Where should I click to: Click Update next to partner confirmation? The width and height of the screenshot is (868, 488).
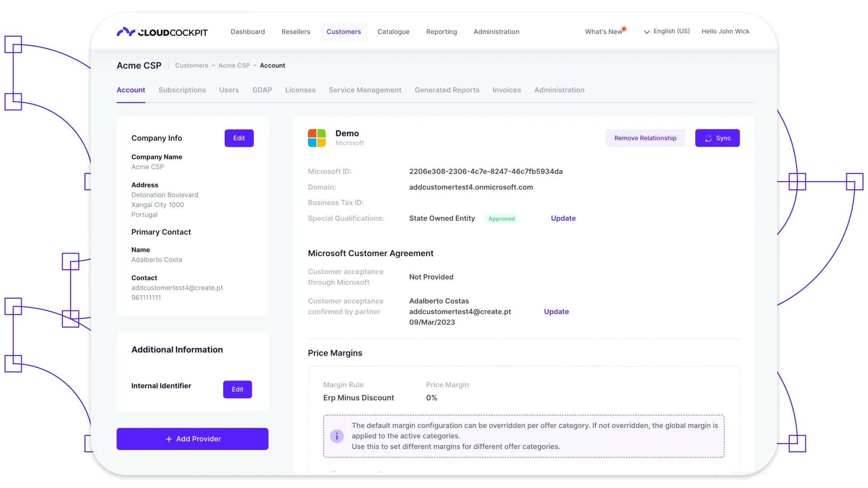(556, 312)
